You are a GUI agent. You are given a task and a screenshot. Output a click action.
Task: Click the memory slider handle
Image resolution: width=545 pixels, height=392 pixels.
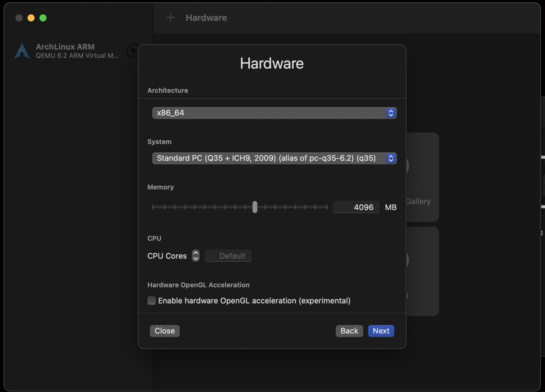(x=255, y=207)
